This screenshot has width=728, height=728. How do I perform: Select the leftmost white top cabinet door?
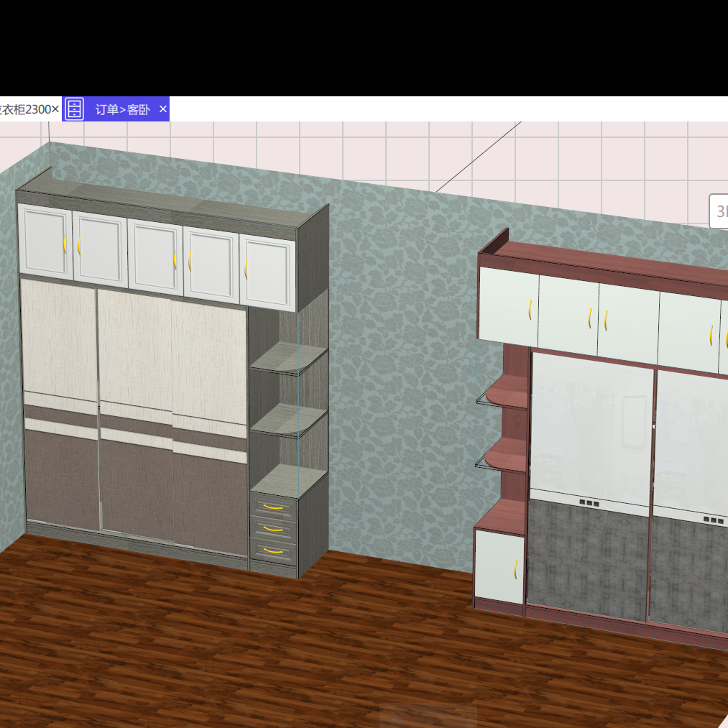click(x=45, y=241)
